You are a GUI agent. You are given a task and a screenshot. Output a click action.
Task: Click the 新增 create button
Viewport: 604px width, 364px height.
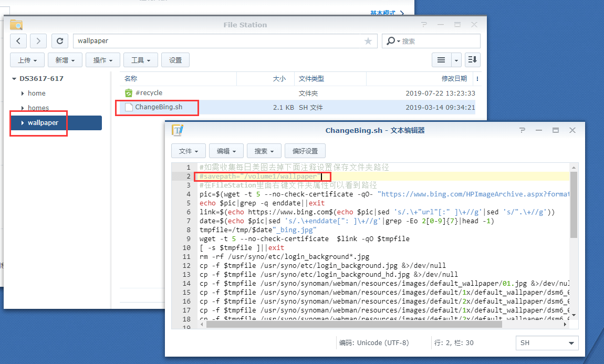(x=65, y=59)
